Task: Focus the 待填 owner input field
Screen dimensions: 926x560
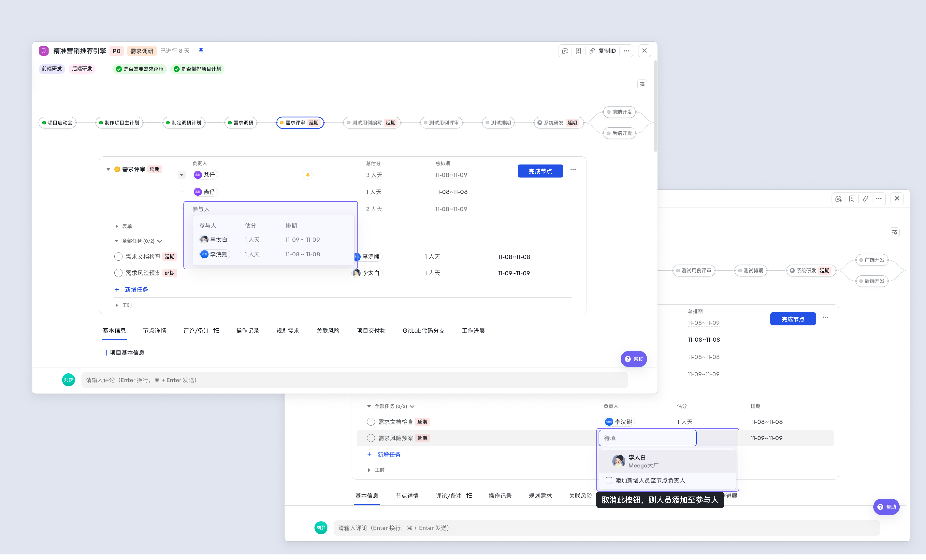Action: pos(648,438)
